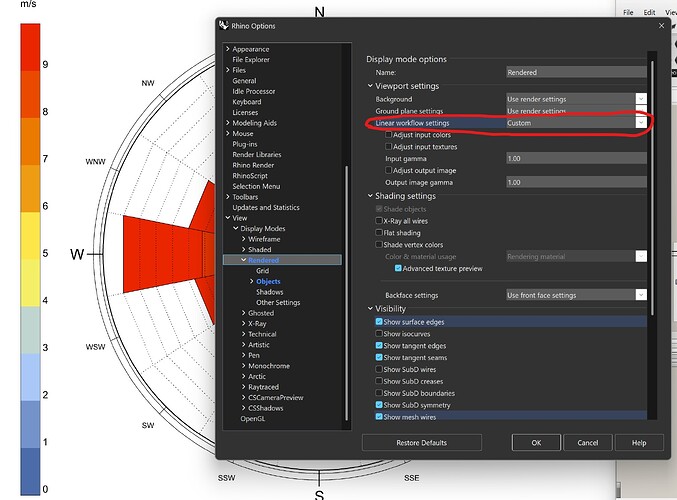This screenshot has width=677, height=500.
Task: Open Linear workflow settings dropdown
Action: click(641, 123)
